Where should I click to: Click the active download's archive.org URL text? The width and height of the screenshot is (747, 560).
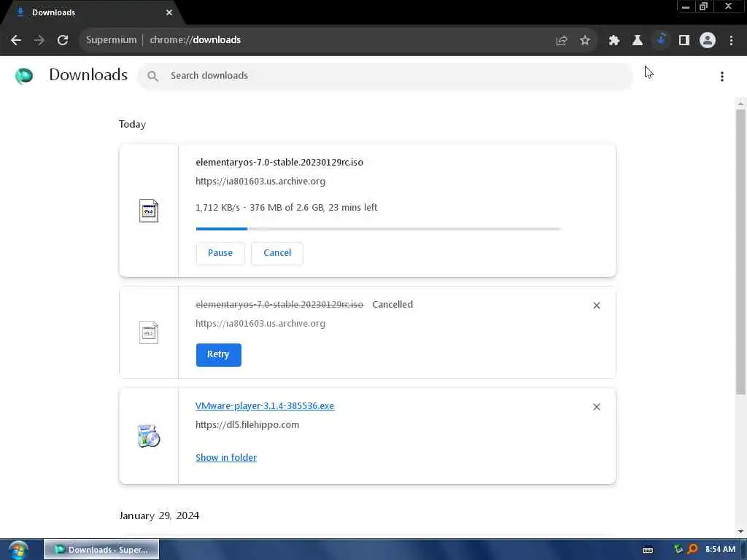coord(260,182)
